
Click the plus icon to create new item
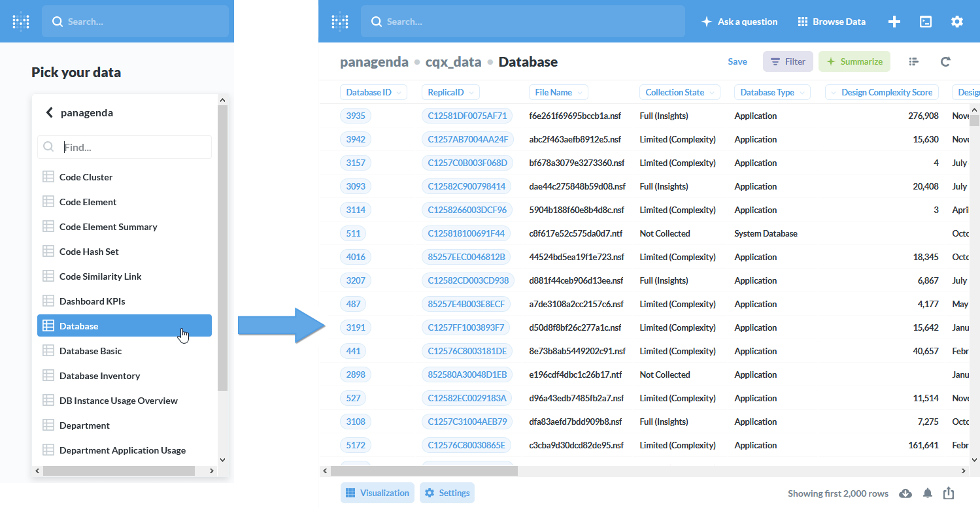click(894, 22)
